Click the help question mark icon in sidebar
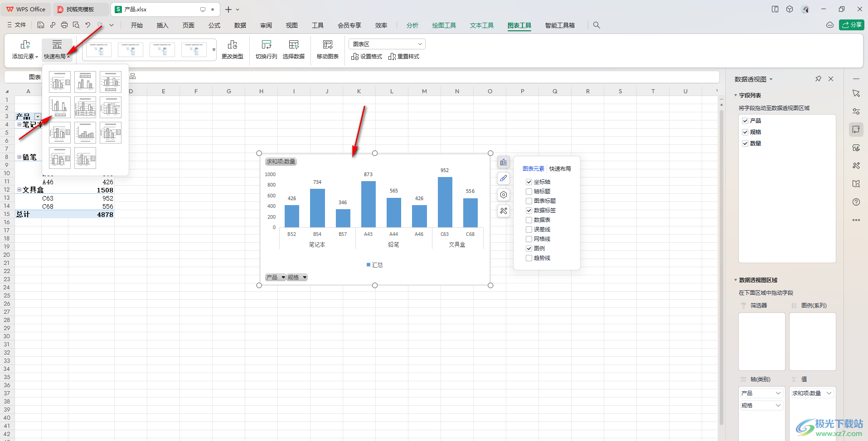Image resolution: width=868 pixels, height=441 pixels. pos(856,202)
